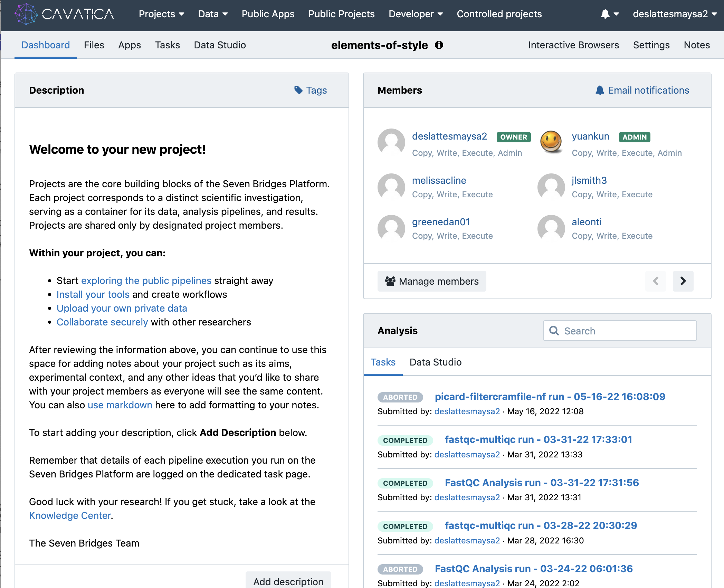Screen dimensions: 724x588
Task: Switch to the Files tab
Action: 94,45
